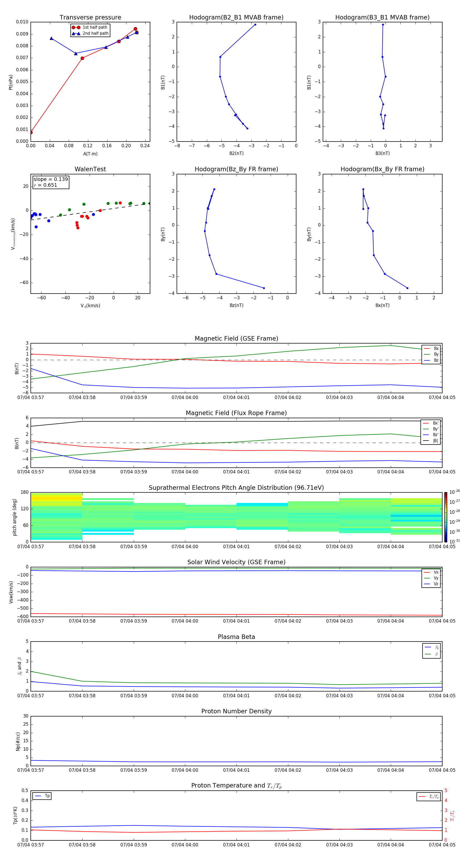Click the highest red circle in Transverse pressure plot
Screen dimensions: 473x868
coord(135,29)
